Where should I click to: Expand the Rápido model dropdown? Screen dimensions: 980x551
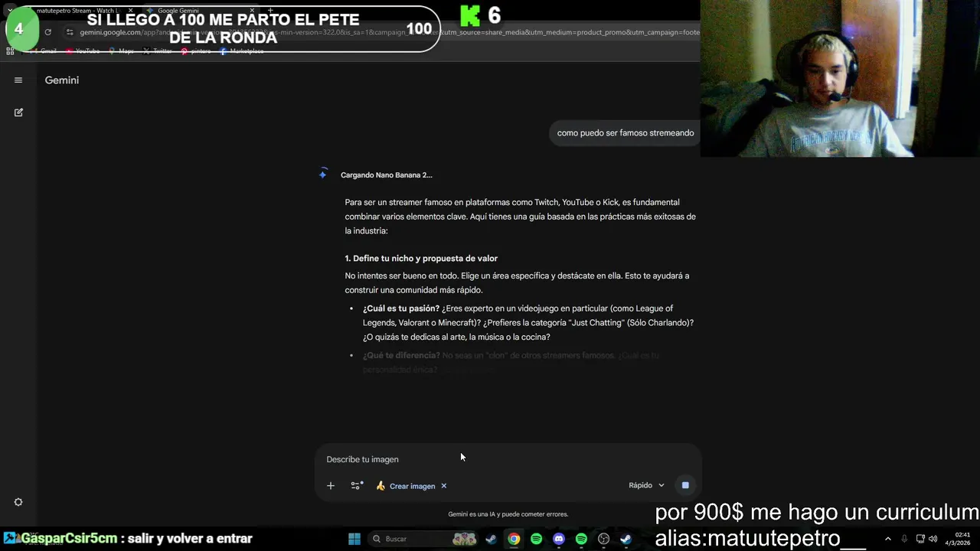coord(647,485)
